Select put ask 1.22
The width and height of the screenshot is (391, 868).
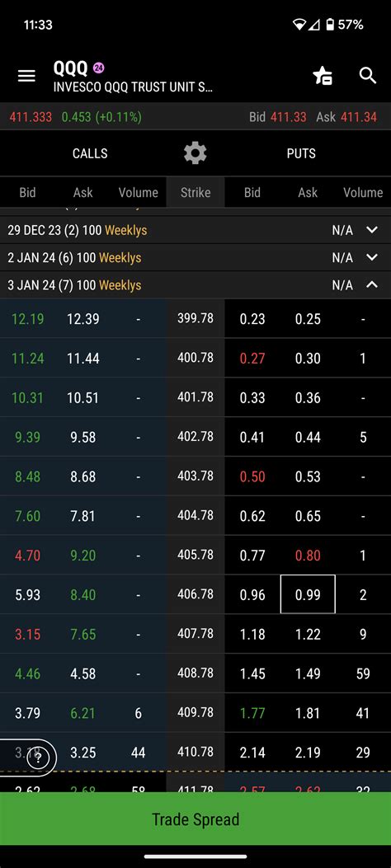[308, 634]
